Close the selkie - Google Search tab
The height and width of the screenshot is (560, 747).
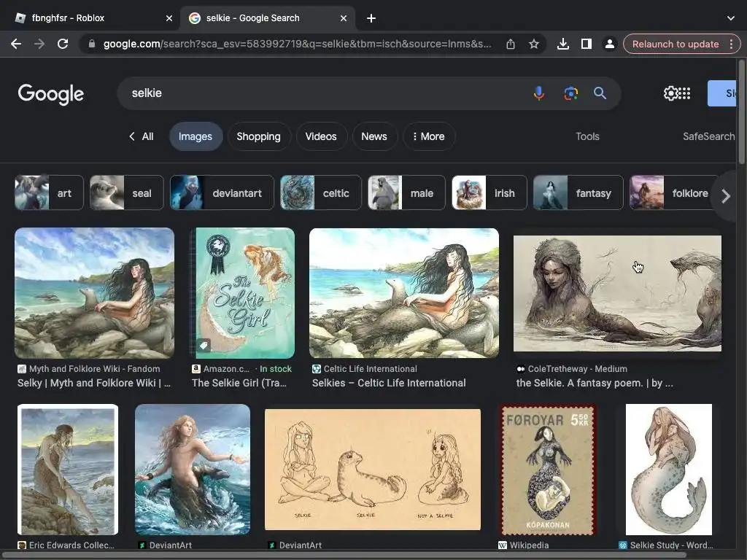click(344, 18)
